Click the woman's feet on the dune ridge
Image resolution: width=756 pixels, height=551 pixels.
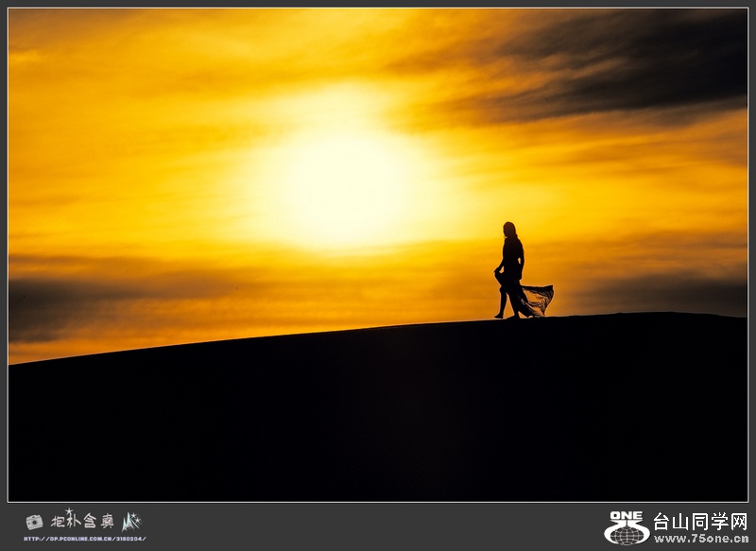coord(506,316)
